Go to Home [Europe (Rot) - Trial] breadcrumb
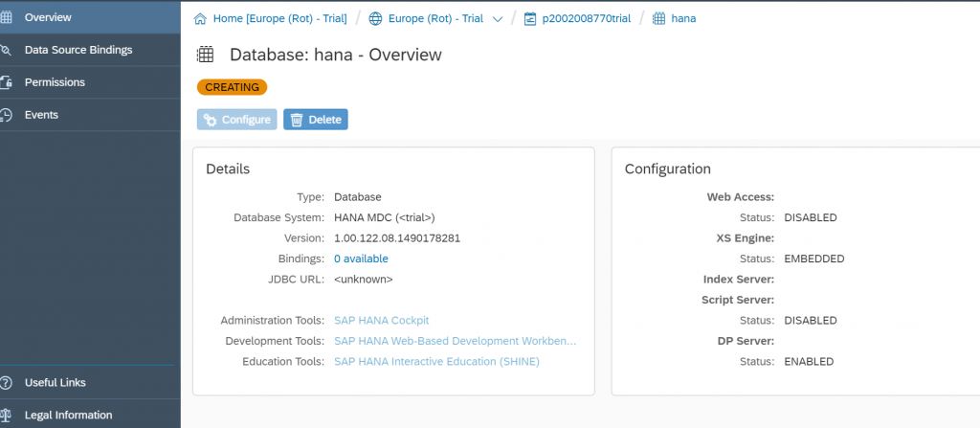This screenshot has height=428, width=980. 280,18
